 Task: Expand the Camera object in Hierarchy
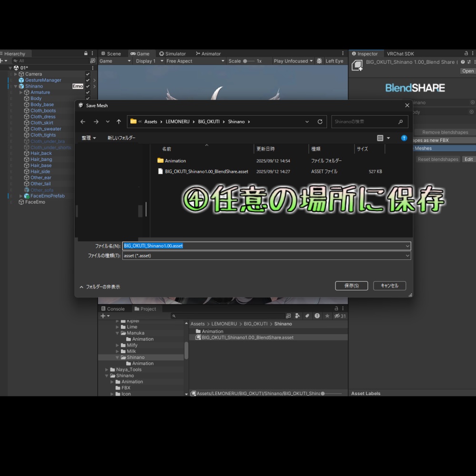16,74
